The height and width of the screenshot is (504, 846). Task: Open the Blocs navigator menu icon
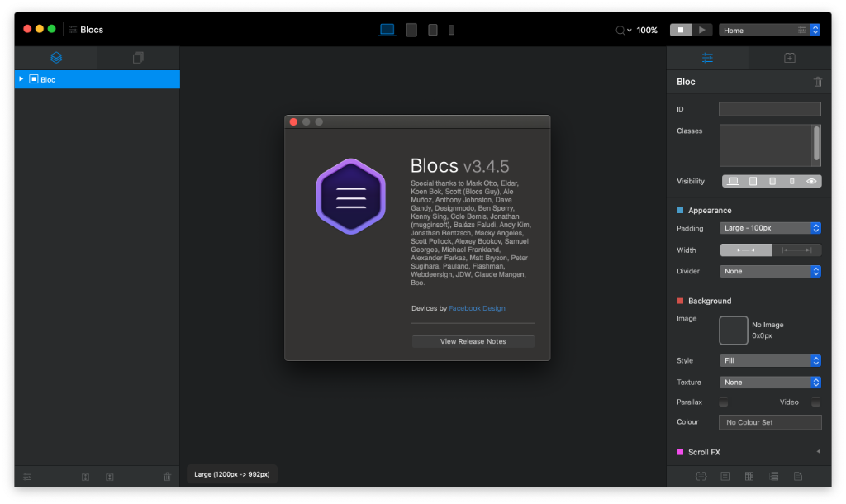point(73,30)
